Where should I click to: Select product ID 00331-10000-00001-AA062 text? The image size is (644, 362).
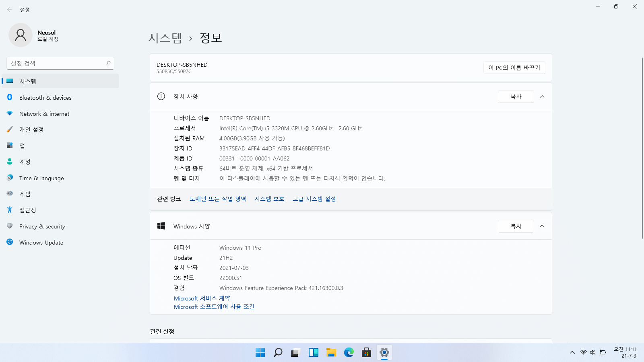[254, 158]
